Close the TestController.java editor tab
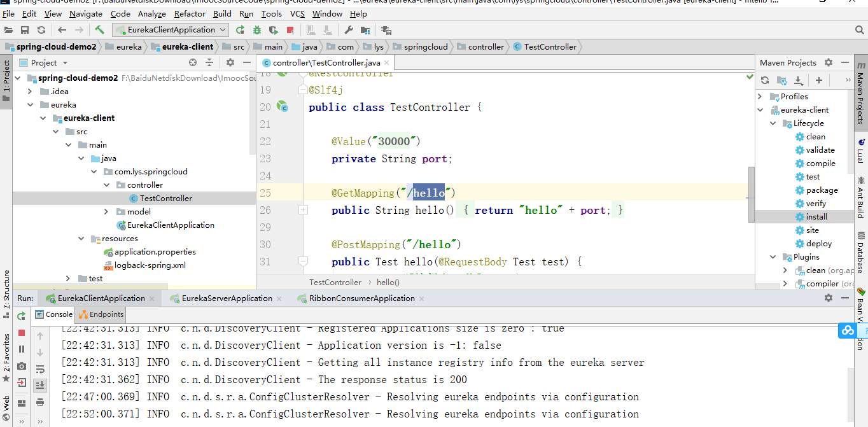 coord(386,63)
